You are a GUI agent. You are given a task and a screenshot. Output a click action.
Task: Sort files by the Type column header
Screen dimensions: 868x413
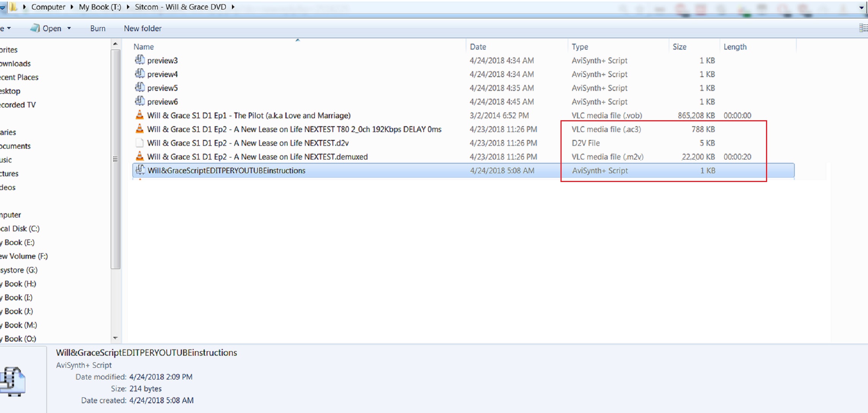tap(580, 47)
